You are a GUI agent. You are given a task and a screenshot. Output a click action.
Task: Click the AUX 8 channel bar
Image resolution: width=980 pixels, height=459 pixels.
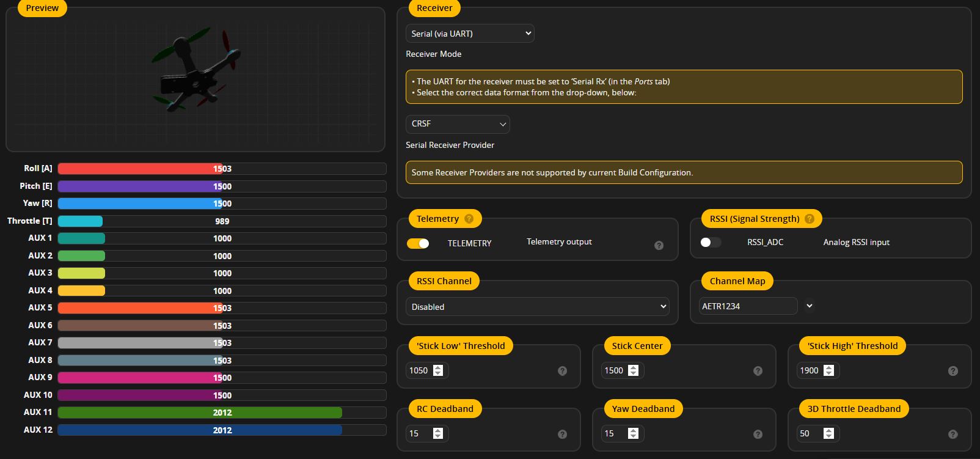click(222, 361)
